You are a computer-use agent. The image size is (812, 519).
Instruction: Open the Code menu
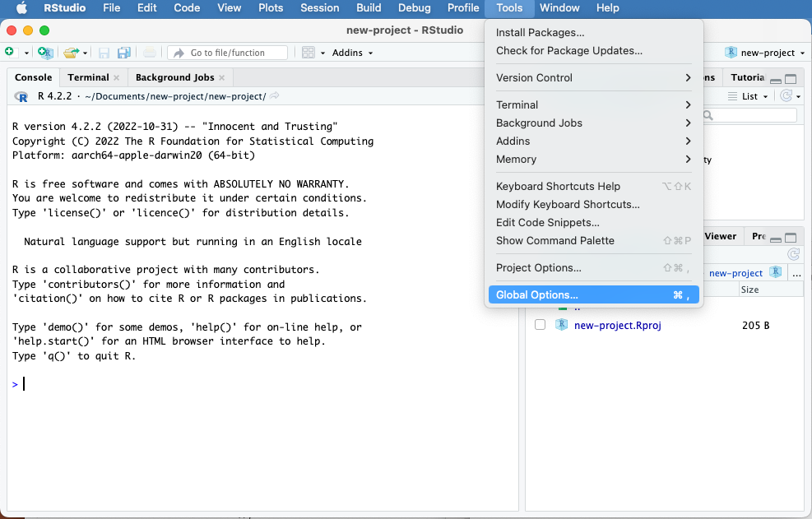[187, 7]
